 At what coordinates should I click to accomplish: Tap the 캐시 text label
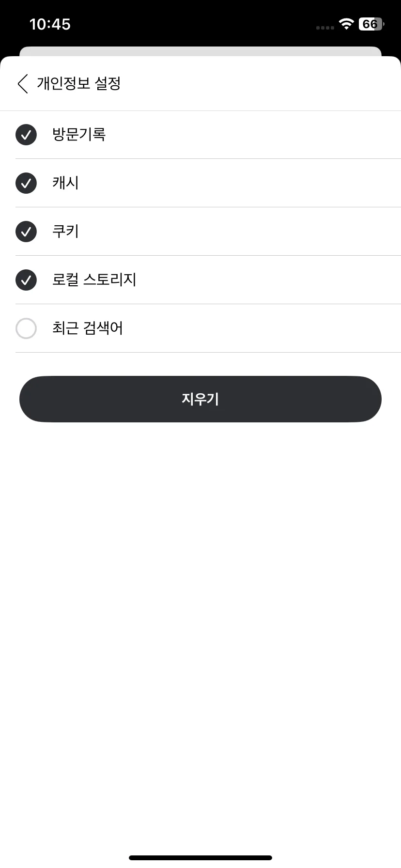(65, 183)
